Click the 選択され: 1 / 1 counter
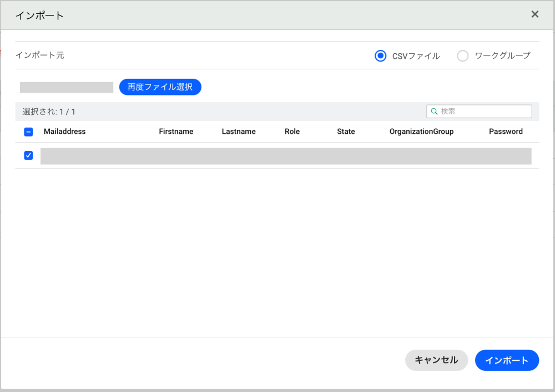Screen dimensions: 555x392 (49, 112)
